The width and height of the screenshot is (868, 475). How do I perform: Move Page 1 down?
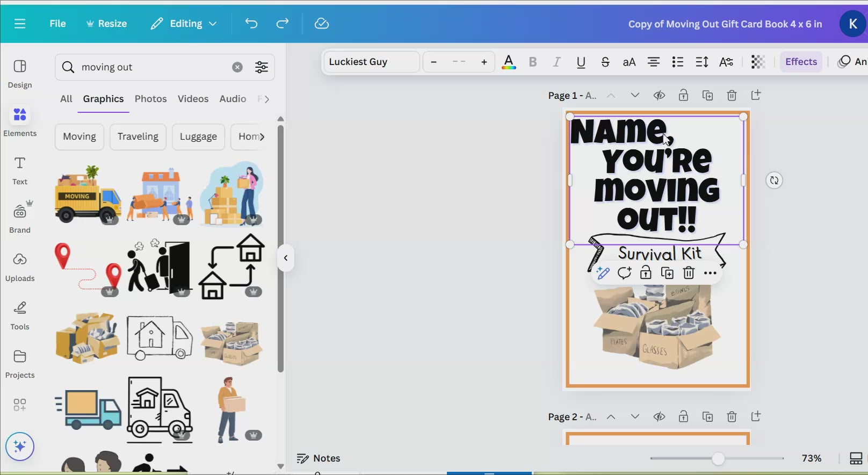click(x=635, y=95)
